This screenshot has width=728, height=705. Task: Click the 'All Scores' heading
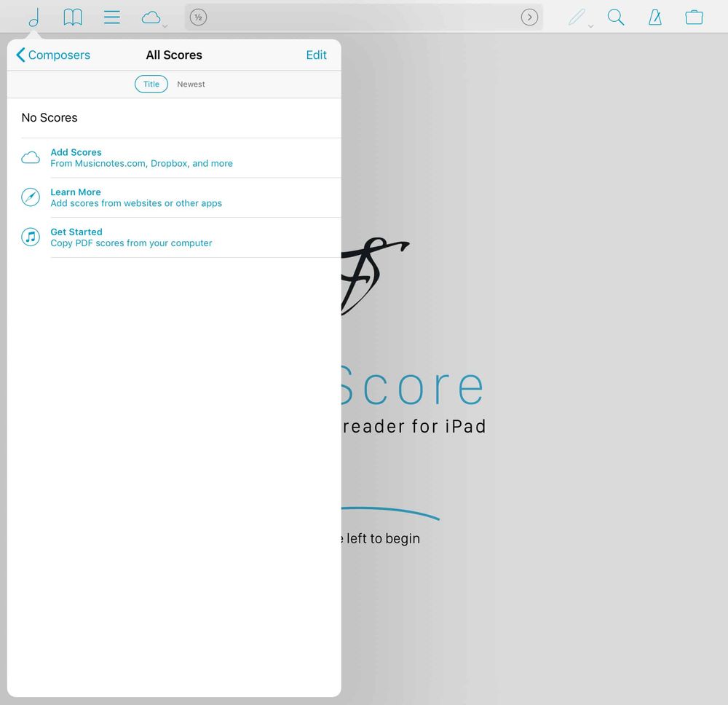[x=174, y=55]
